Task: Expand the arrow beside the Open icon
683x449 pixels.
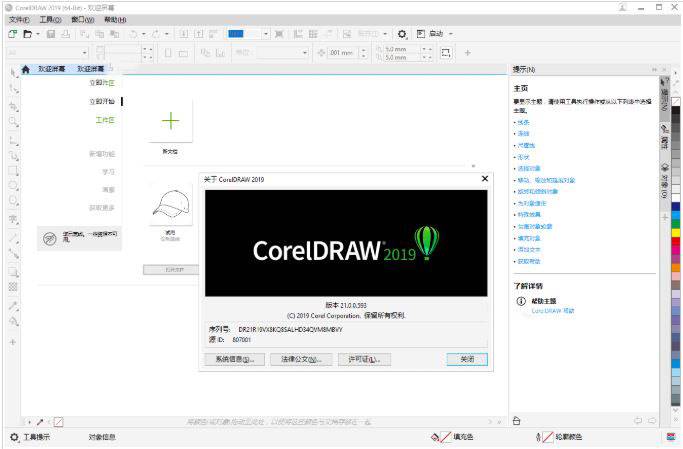Action: pos(38,34)
